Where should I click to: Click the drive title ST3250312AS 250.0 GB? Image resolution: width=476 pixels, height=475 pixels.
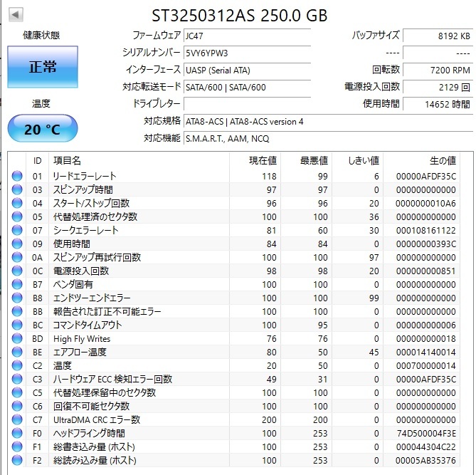[x=240, y=15]
